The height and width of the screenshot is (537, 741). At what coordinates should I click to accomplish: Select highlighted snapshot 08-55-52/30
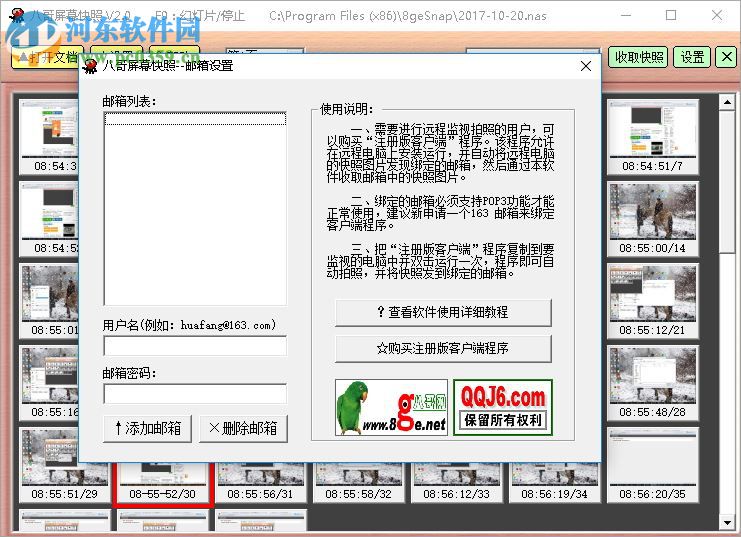163,483
